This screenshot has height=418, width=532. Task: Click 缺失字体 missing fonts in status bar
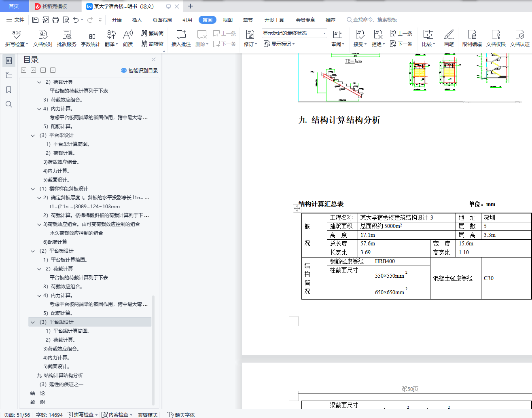coord(181,415)
